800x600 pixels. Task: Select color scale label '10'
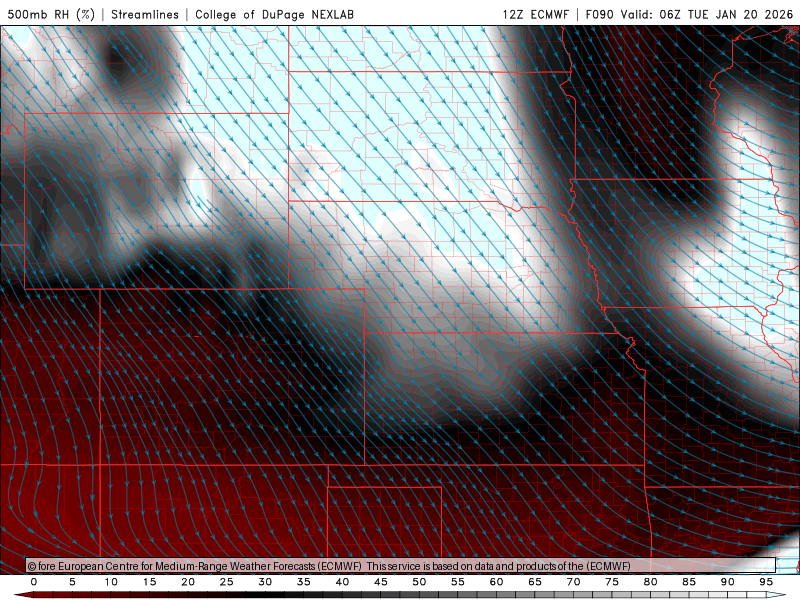click(111, 582)
